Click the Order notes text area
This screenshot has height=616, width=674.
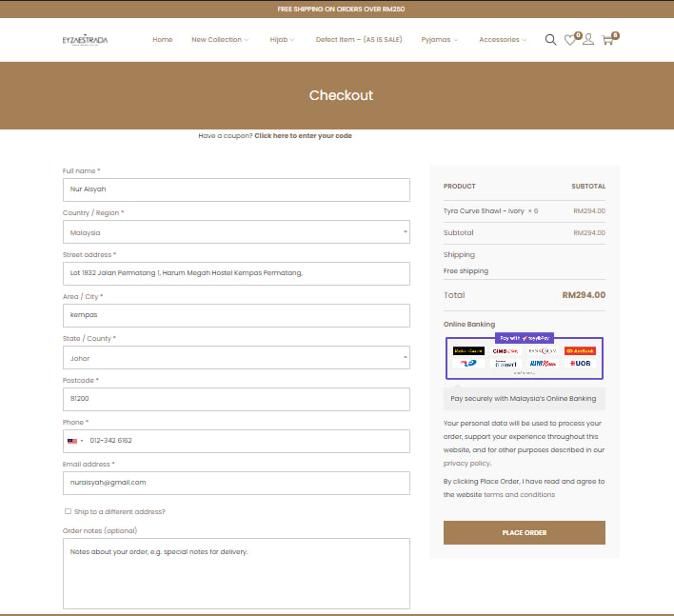click(x=236, y=573)
